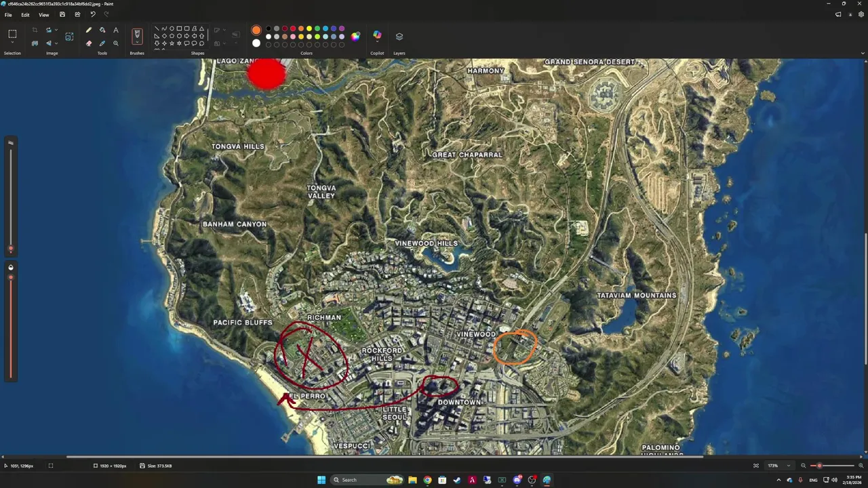The height and width of the screenshot is (488, 868).
Task: Open the 173% zoom level dropdown
Action: pos(778,466)
